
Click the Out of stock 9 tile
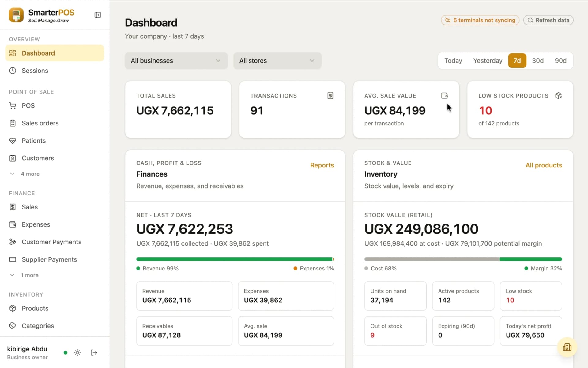pos(395,331)
